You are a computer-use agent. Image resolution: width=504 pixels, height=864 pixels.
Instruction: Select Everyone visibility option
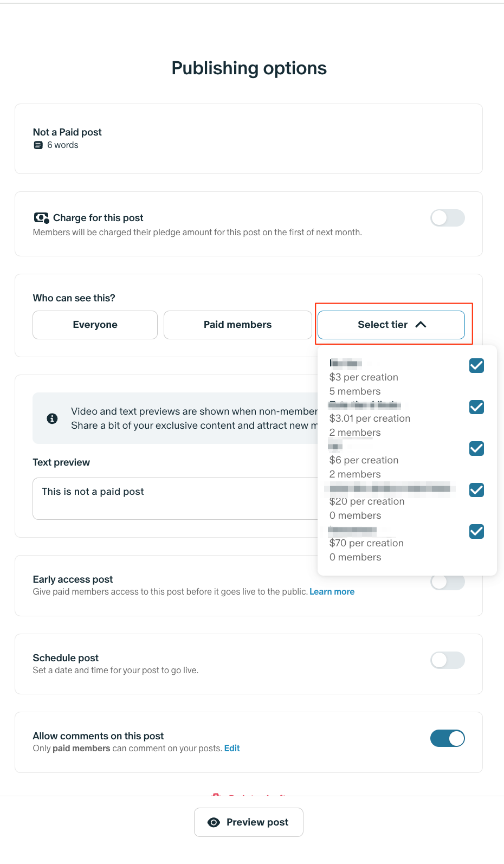tap(95, 325)
